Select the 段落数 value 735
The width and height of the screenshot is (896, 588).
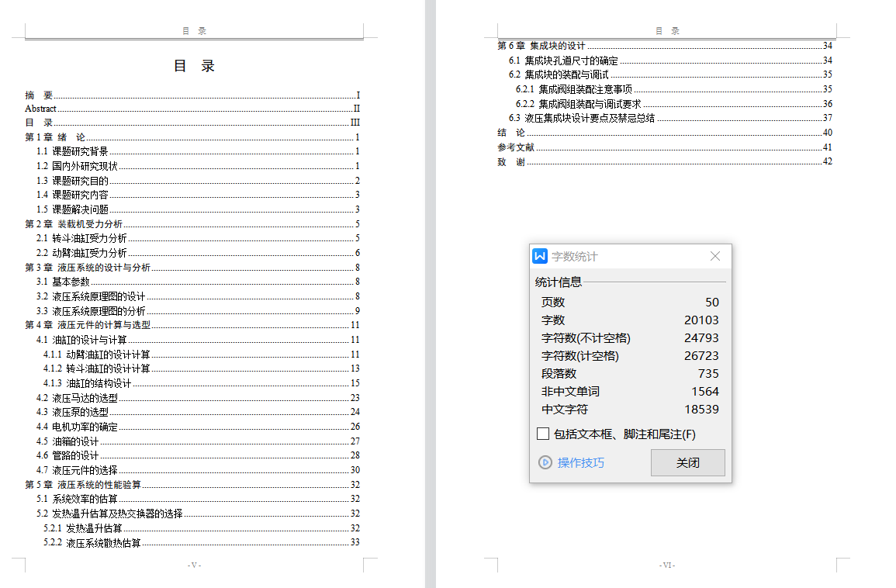tap(708, 373)
